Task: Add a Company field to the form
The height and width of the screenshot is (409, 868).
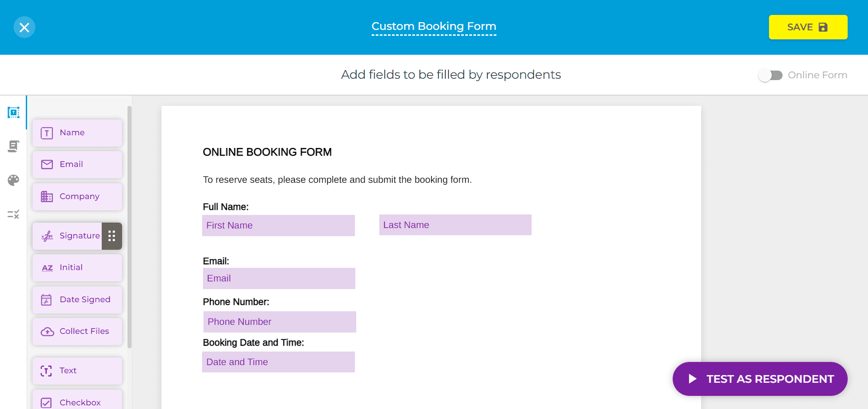Action: 77,196
